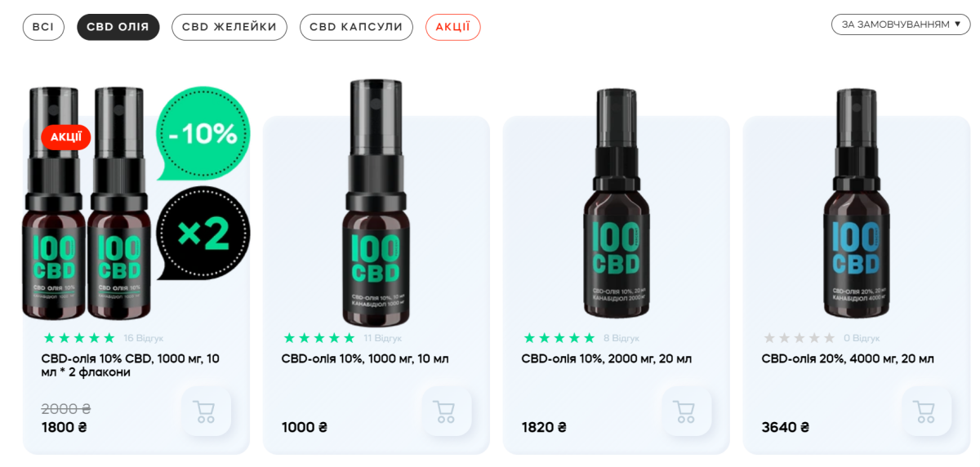Add CBD-олія 10%, 2000 мг to cart
The image size is (980, 467).
(x=686, y=411)
